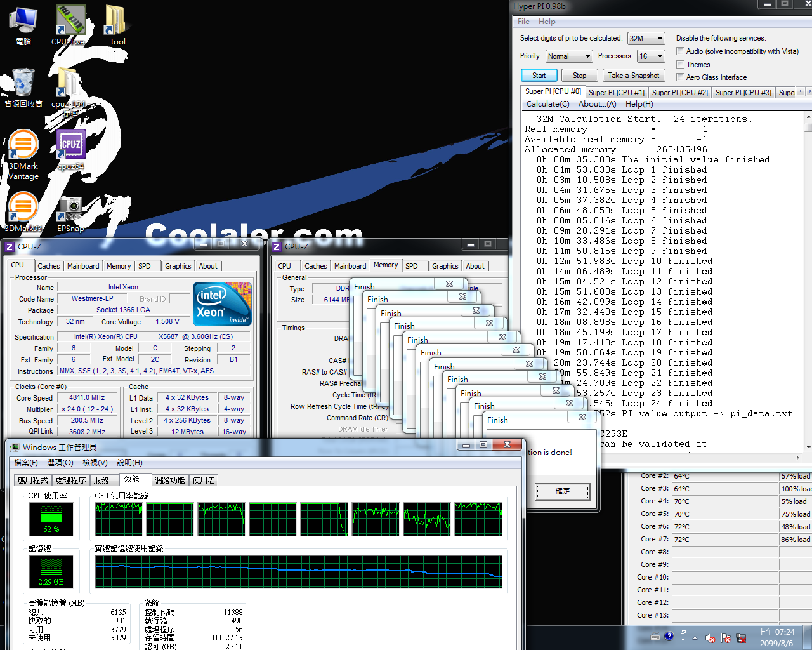Expand the Priority Normal dropdown

pyautogui.click(x=568, y=56)
